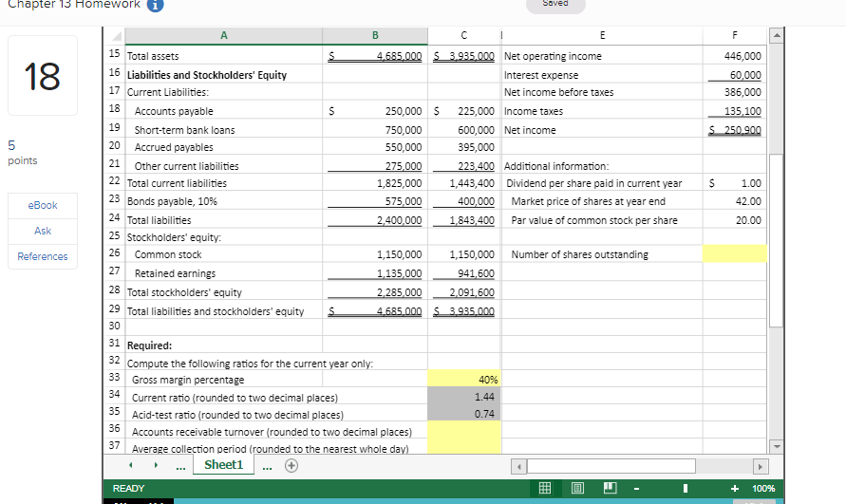The image size is (846, 504).
Task: Click the 750,000 value cell
Action: tap(375, 129)
